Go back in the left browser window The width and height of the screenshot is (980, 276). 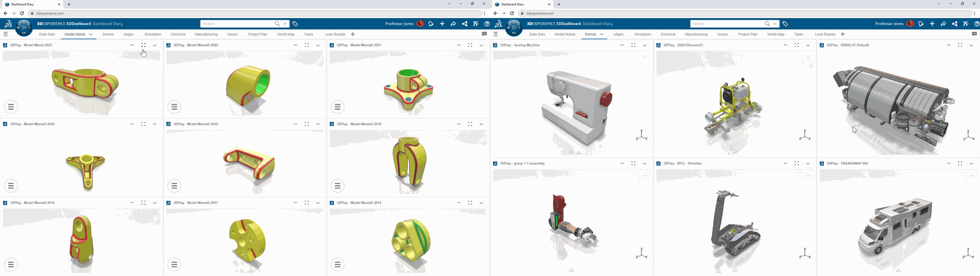[x=6, y=13]
